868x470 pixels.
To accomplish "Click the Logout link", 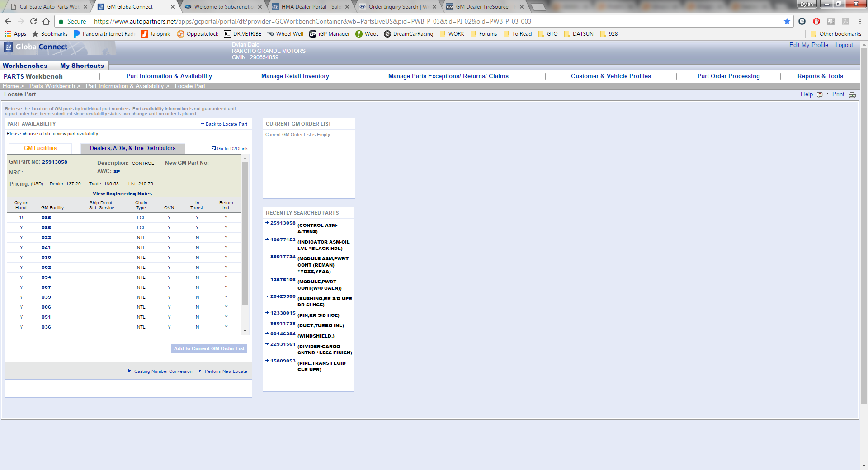I will 844,45.
